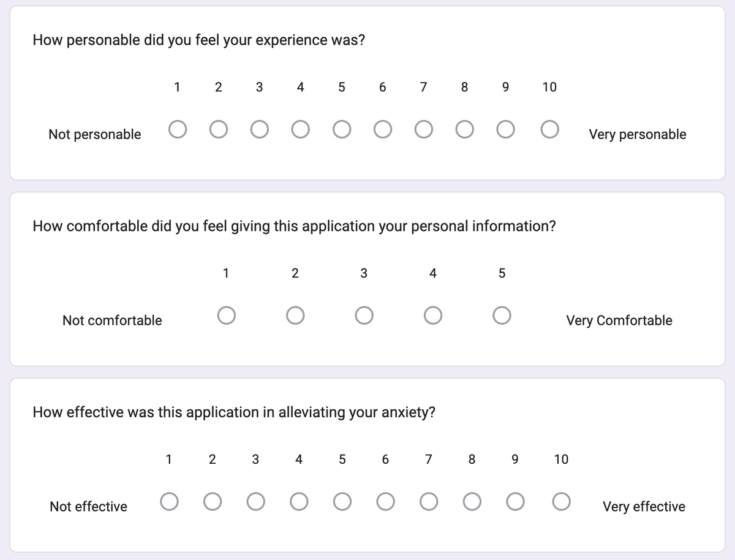Choose rating 2 on the comfort scale
This screenshot has width=735, height=560.
pos(295,315)
